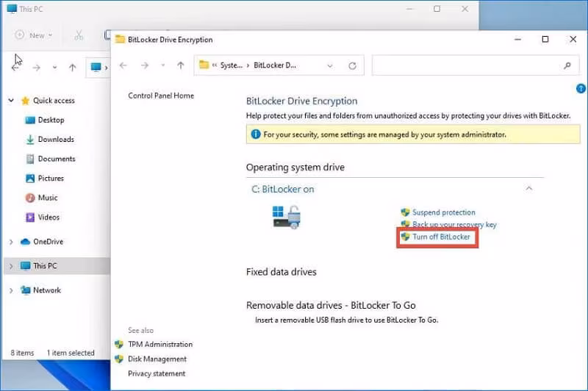Click the shield icon beside TPM Administration
The image size is (588, 391).
coord(119,344)
